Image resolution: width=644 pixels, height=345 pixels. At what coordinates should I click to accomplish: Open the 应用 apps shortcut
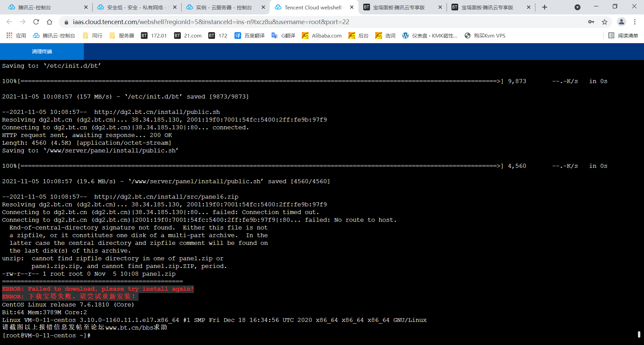[x=16, y=36]
